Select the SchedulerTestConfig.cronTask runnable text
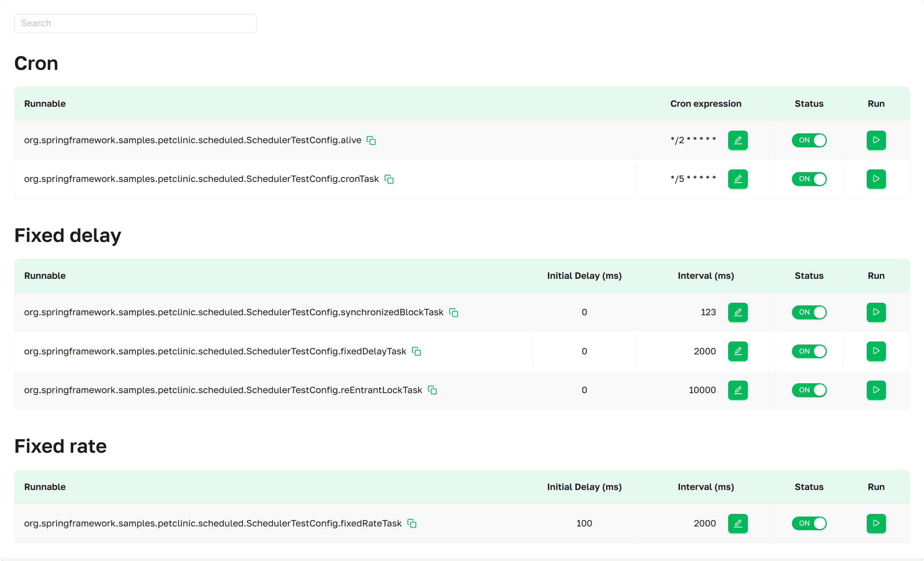The height and width of the screenshot is (561, 924). pyautogui.click(x=201, y=179)
